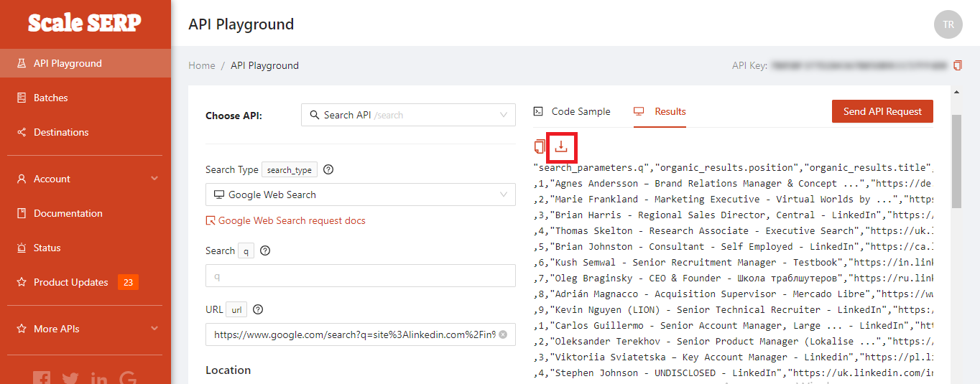Click the Account person icon

tap(22, 179)
